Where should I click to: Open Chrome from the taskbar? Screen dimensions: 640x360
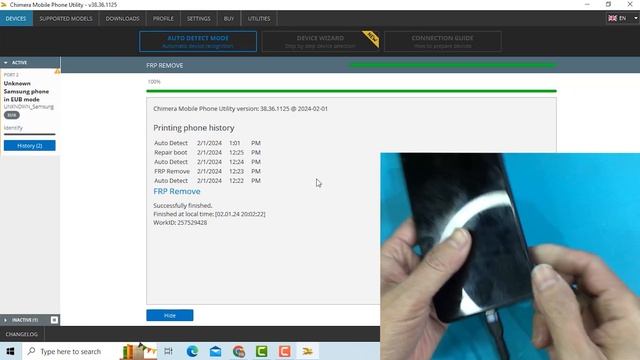[239, 351]
